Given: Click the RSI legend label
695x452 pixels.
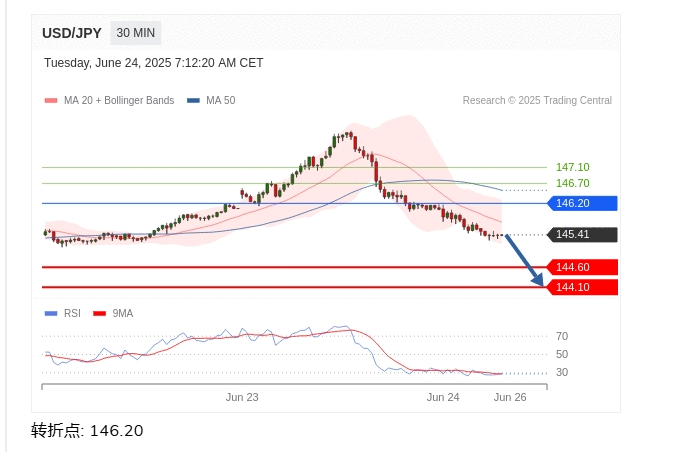Looking at the screenshot, I should point(72,314).
